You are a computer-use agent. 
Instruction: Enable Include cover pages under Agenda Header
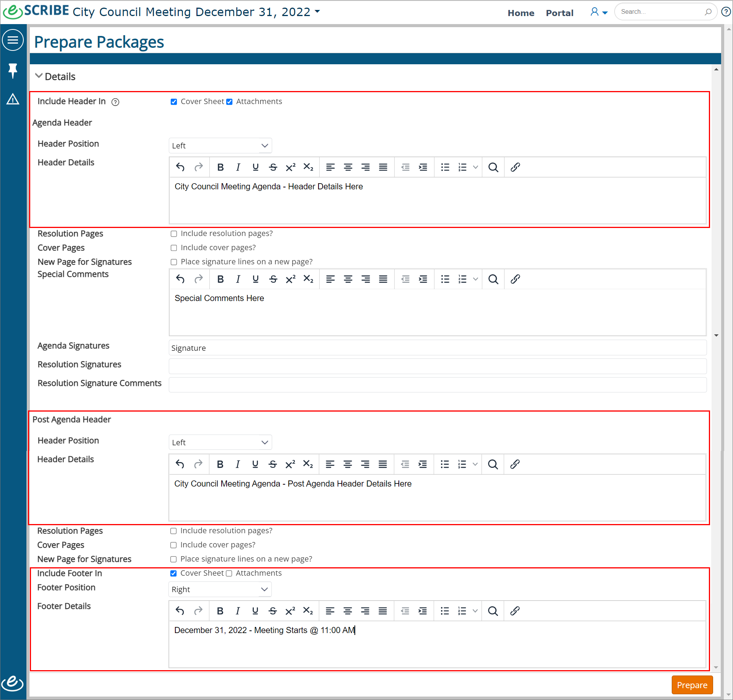(174, 248)
